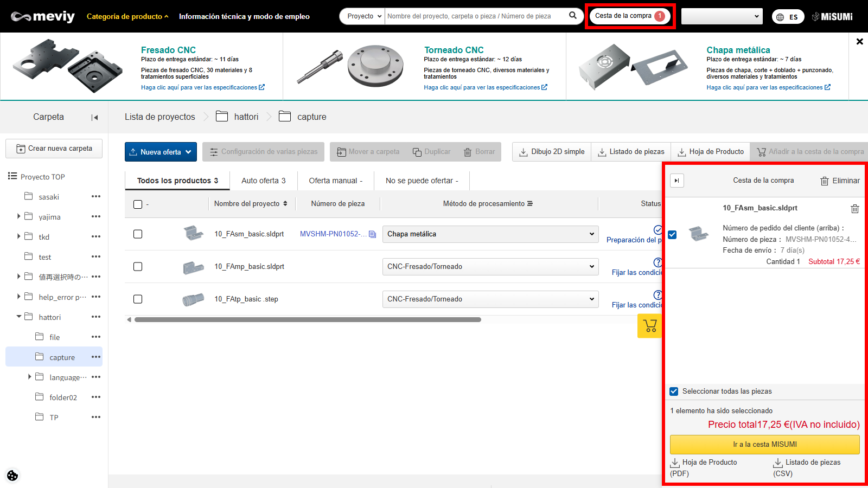Collapse the Carpeta sidebar panel
This screenshot has height=488, width=868.
point(95,117)
